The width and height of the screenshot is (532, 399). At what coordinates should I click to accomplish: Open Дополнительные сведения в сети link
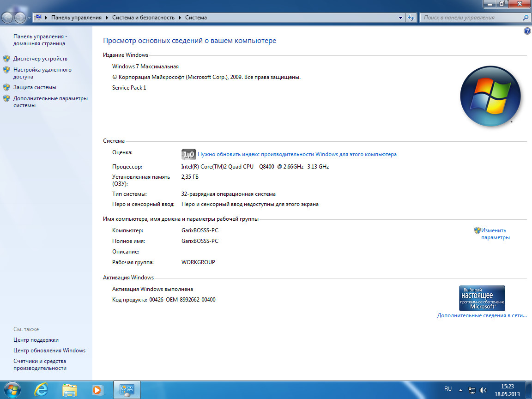click(x=482, y=315)
